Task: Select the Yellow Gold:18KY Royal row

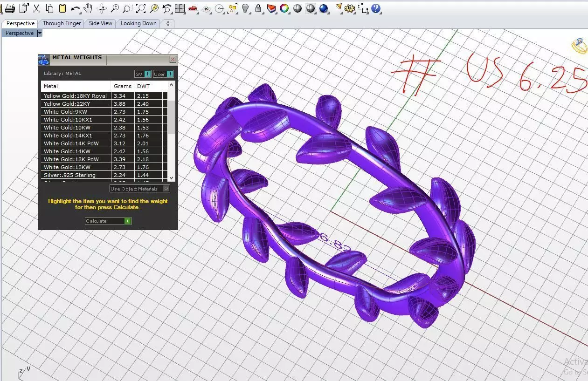Action: [x=104, y=96]
